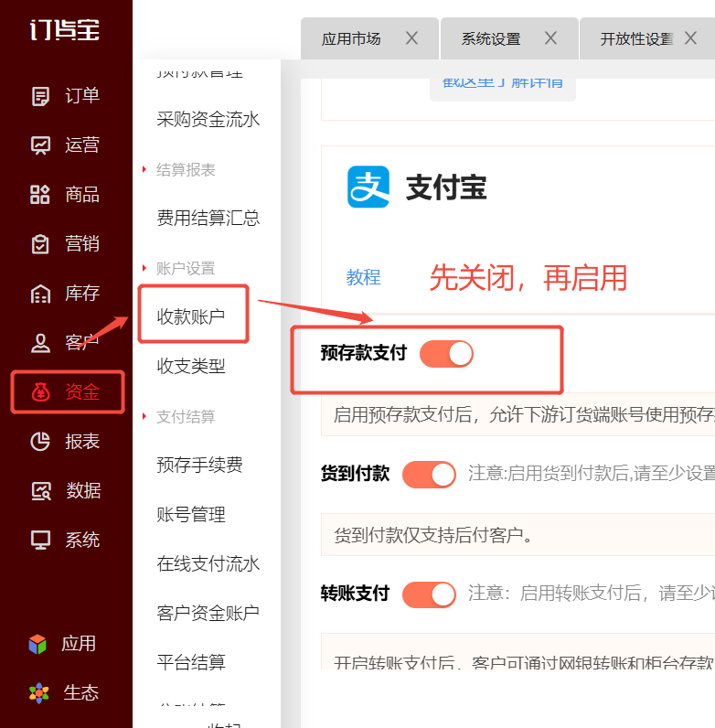This screenshot has width=715, height=728.
Task: Select 系统 in main navigation
Action: coord(82,541)
